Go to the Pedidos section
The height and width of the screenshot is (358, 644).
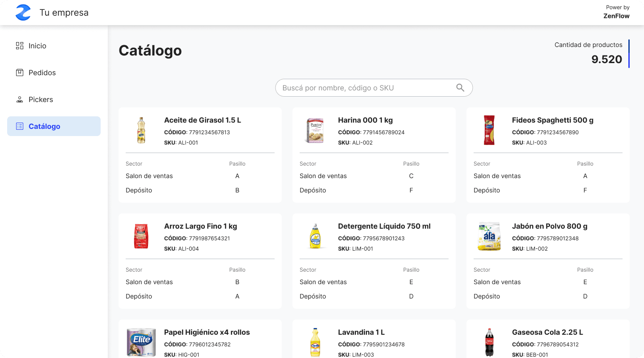[42, 72]
